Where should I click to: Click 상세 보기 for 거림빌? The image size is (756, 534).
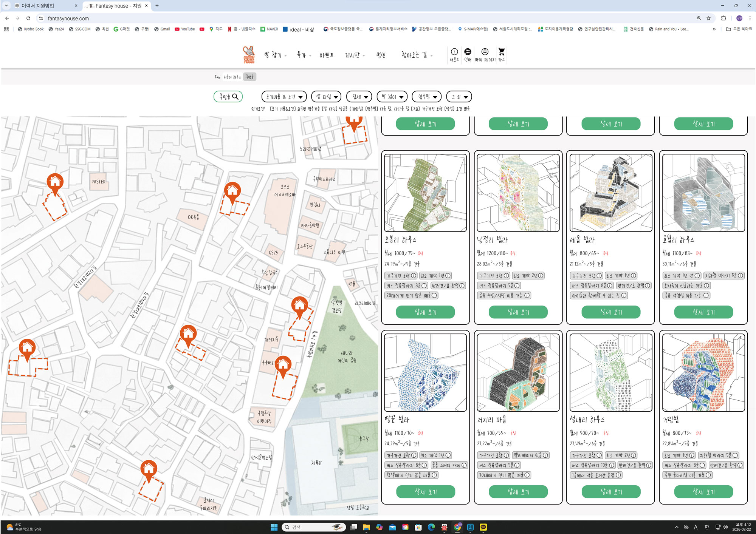(x=703, y=492)
